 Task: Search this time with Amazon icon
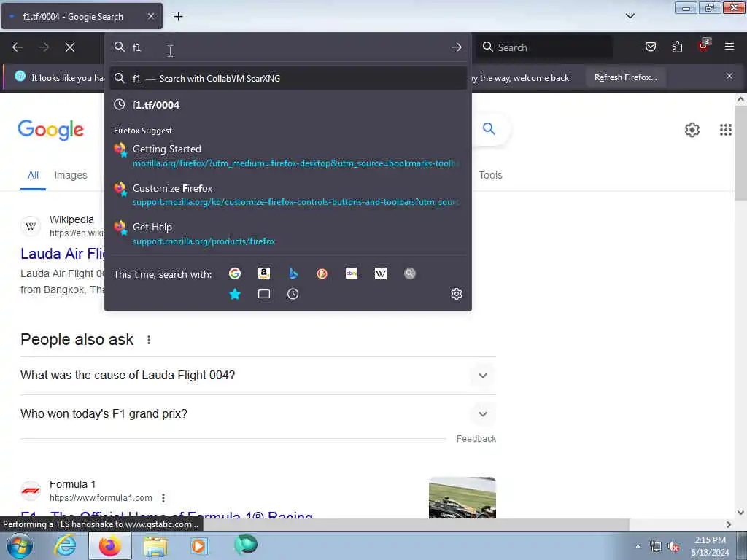pos(264,273)
